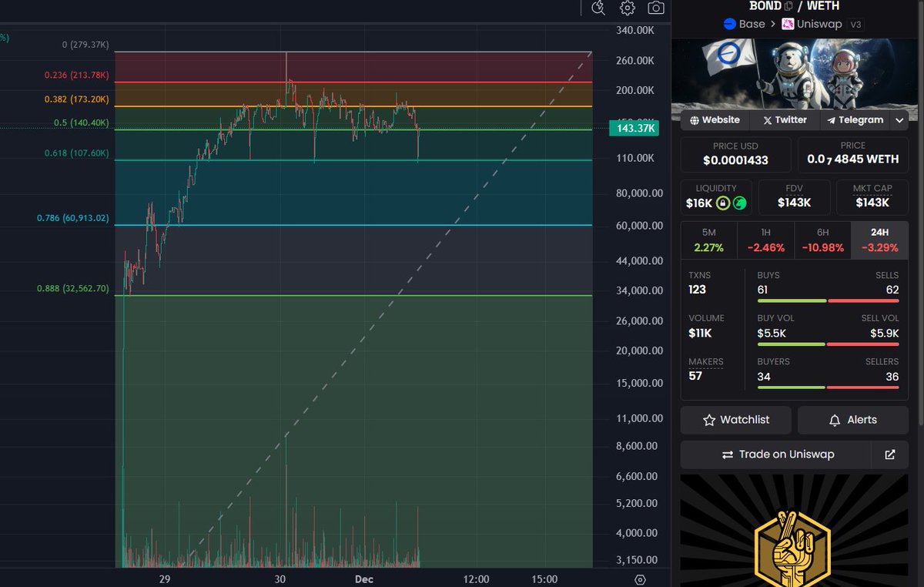The height and width of the screenshot is (587, 924).
Task: Click the MAKERS 57 stat
Action: coord(705,369)
